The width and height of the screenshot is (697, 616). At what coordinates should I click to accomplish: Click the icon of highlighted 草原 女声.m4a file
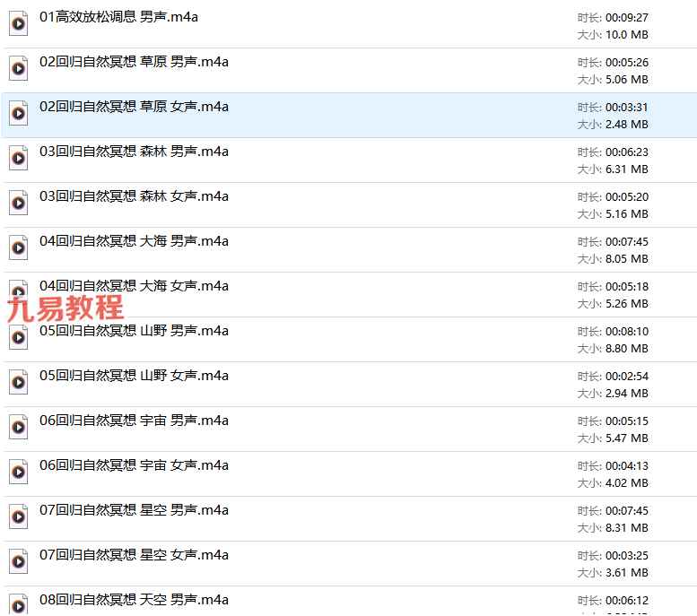pyautogui.click(x=18, y=114)
